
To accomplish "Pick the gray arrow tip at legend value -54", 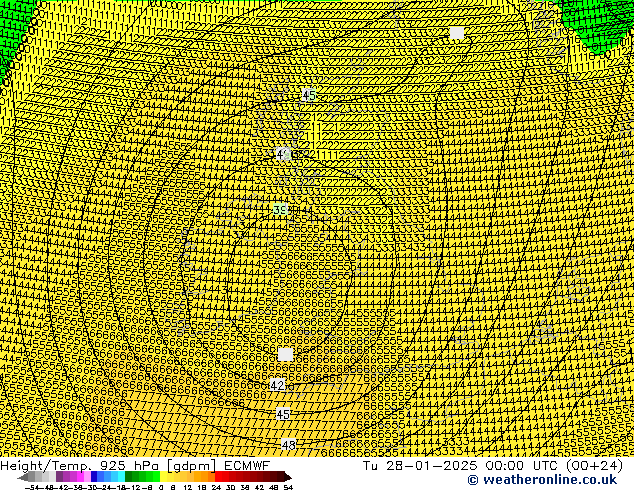I will click(x=23, y=477).
